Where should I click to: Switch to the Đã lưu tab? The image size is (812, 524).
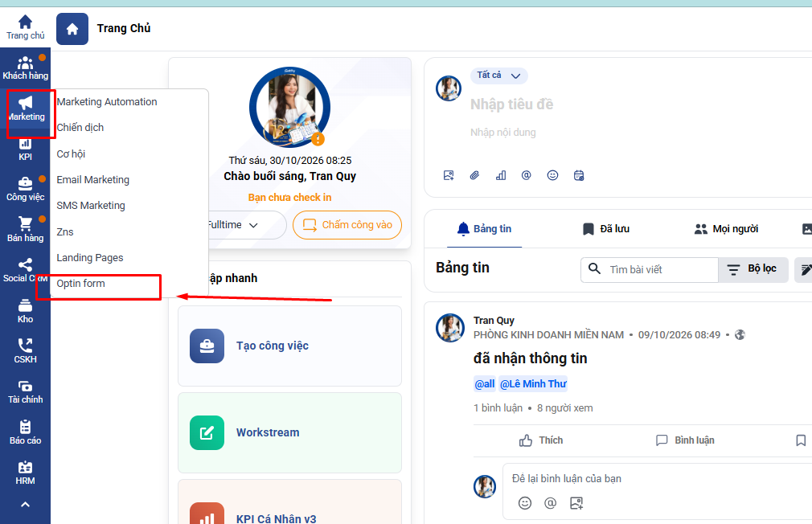click(606, 229)
